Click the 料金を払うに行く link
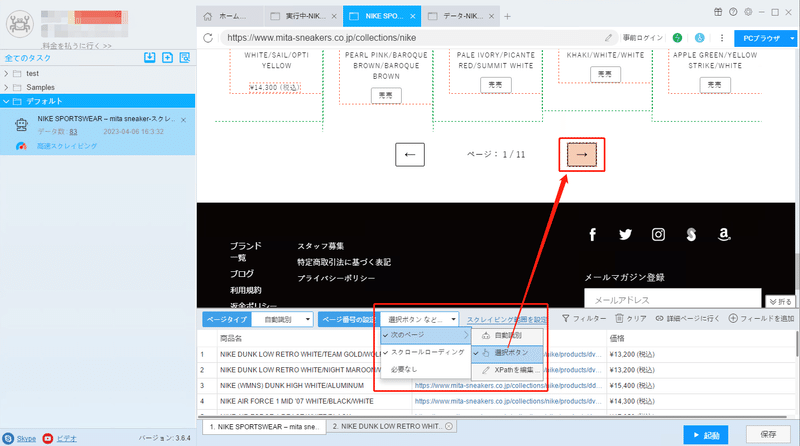Image resolution: width=800 pixels, height=446 pixels. point(77,46)
